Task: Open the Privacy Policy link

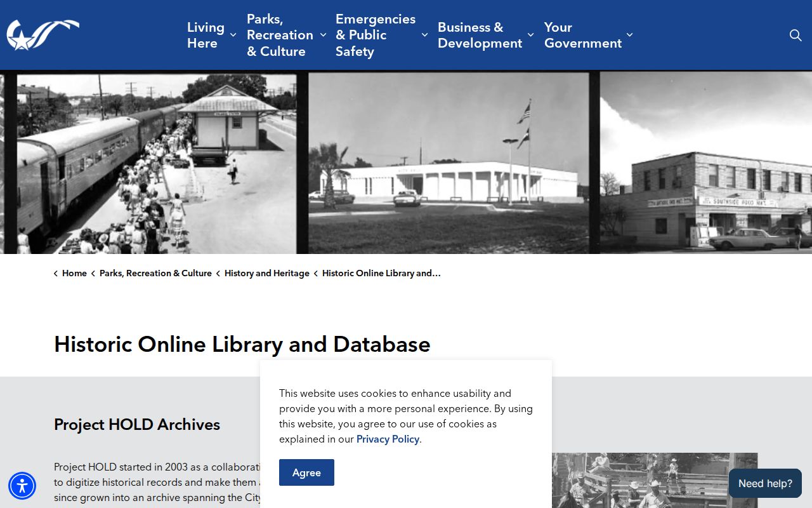Action: click(x=388, y=439)
